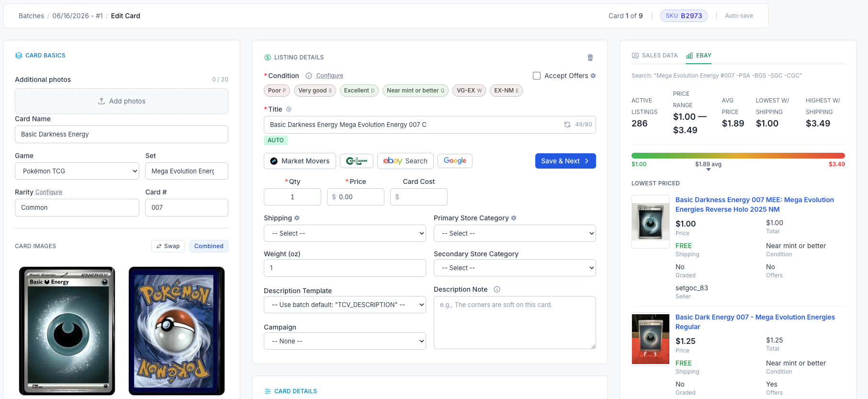Image resolution: width=868 pixels, height=399 pixels.
Task: Click the trash icon in Listing Details
Action: tap(590, 57)
